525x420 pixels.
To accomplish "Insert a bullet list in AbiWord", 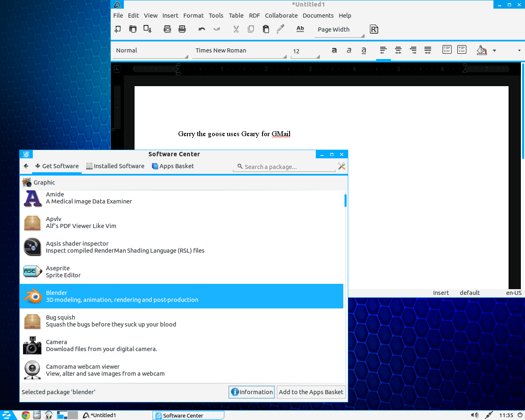I will [462, 50].
